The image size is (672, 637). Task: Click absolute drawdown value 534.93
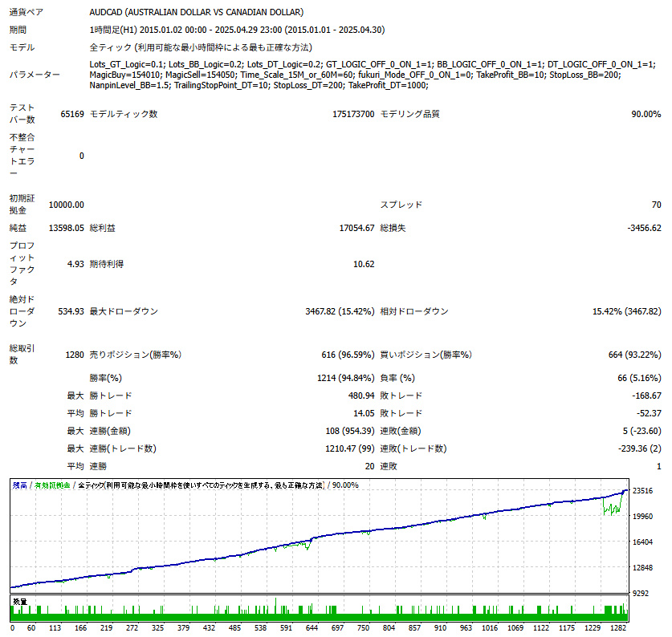tap(71, 311)
